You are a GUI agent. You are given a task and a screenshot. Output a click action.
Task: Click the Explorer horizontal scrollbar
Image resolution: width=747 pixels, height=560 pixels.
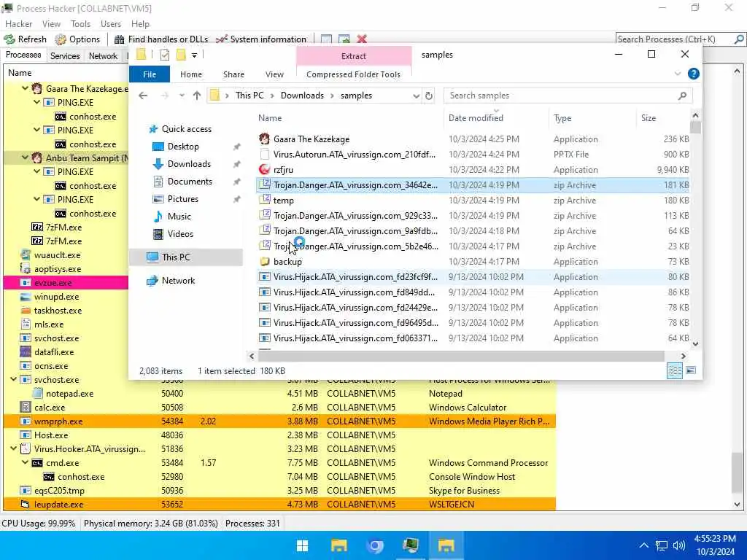click(x=460, y=356)
